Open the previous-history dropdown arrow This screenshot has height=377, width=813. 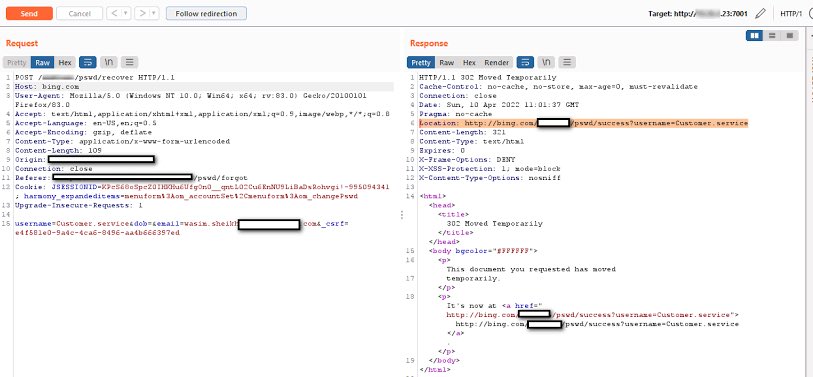(126, 13)
